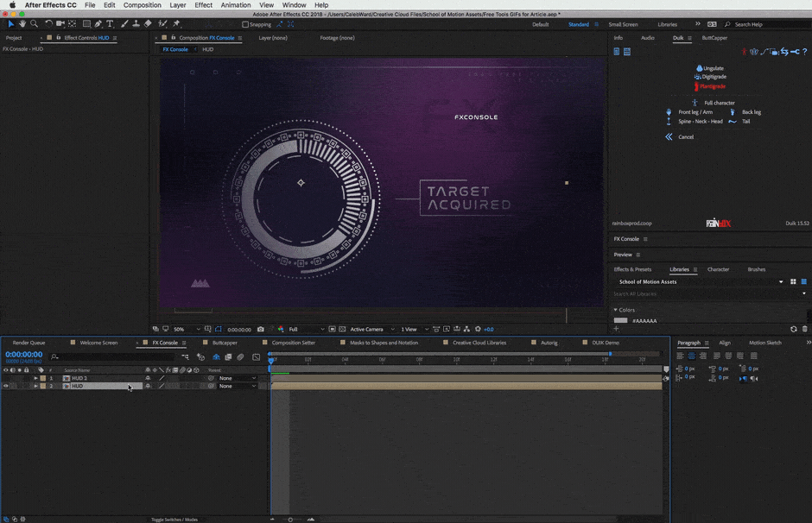Screen dimensions: 812x523
Task: Switch to the Buttcapper timeline tab
Action: click(225, 343)
